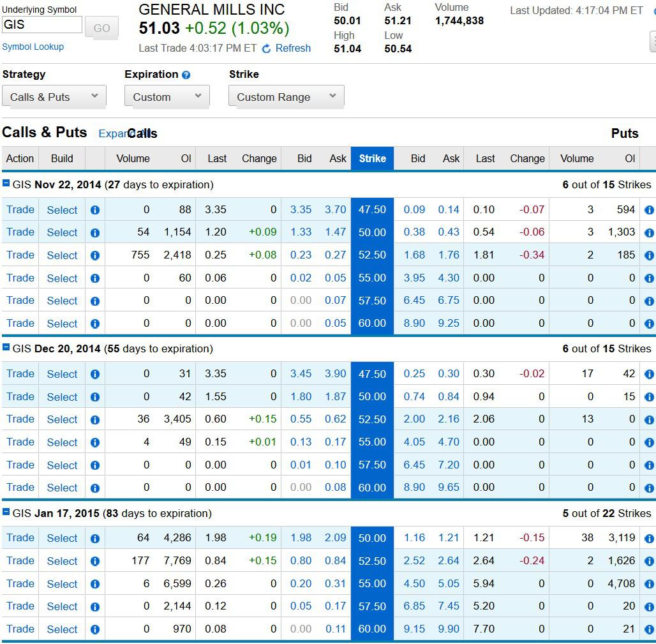Click Trade on the 50.00 strike Nov row

pos(20,232)
